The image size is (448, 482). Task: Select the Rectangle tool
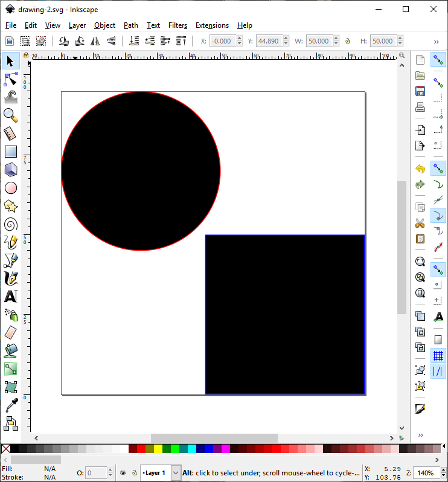click(10, 152)
